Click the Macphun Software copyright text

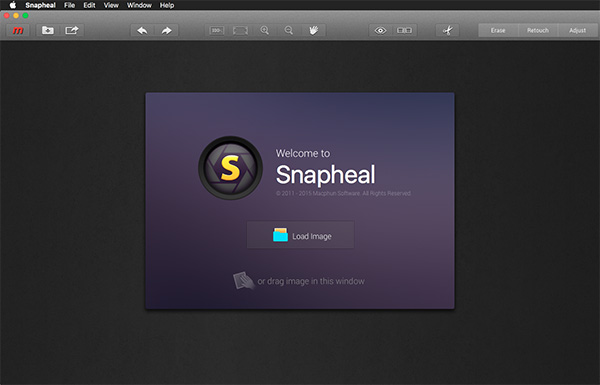click(x=343, y=193)
